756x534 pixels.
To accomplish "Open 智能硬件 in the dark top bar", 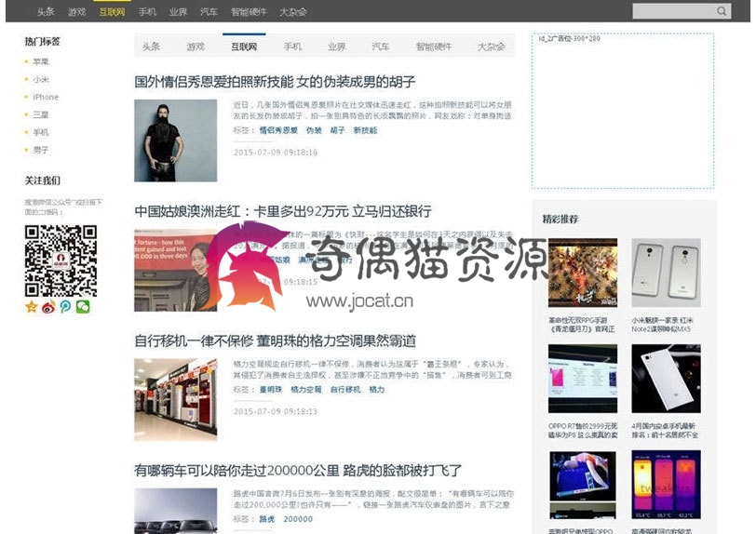I will click(x=249, y=11).
